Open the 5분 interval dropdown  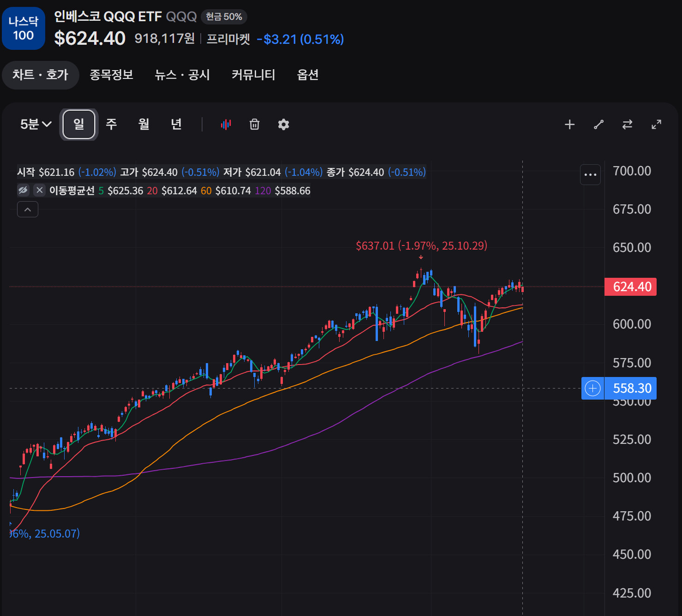tap(36, 124)
